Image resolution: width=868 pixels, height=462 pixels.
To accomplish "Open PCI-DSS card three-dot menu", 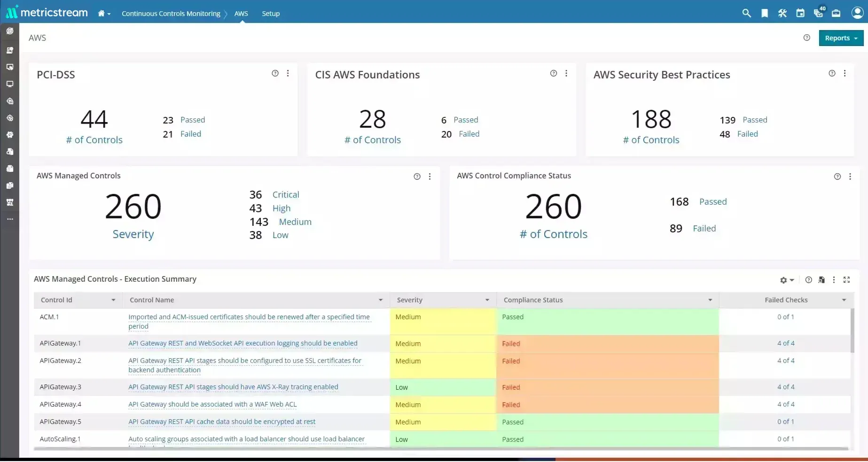I will click(x=288, y=73).
